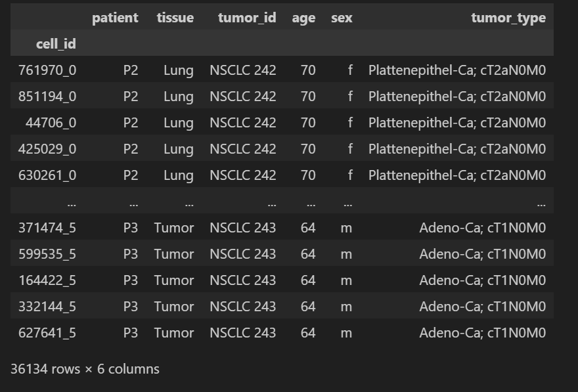Click the tumor_type column header
The image size is (578, 392).
point(508,18)
